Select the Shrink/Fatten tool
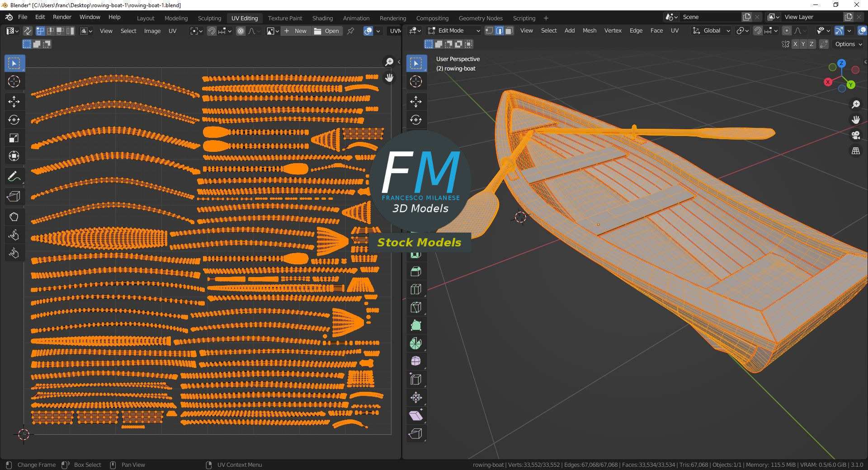The height and width of the screenshot is (470, 868). [x=416, y=398]
